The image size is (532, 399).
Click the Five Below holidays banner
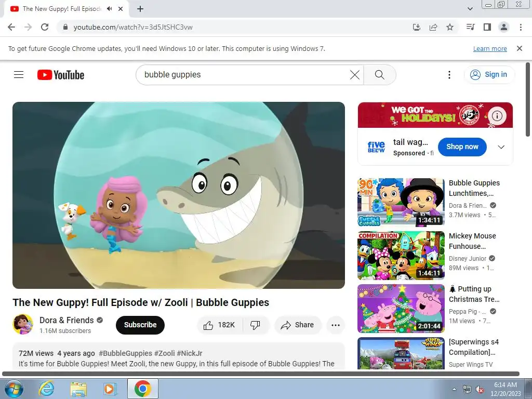435,115
